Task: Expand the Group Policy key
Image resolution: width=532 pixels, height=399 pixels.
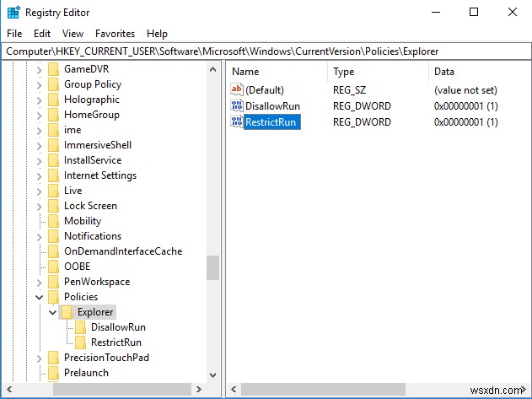Action: [40, 85]
